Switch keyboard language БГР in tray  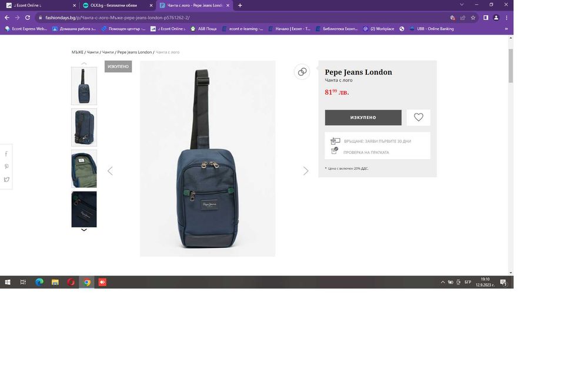[467, 282]
